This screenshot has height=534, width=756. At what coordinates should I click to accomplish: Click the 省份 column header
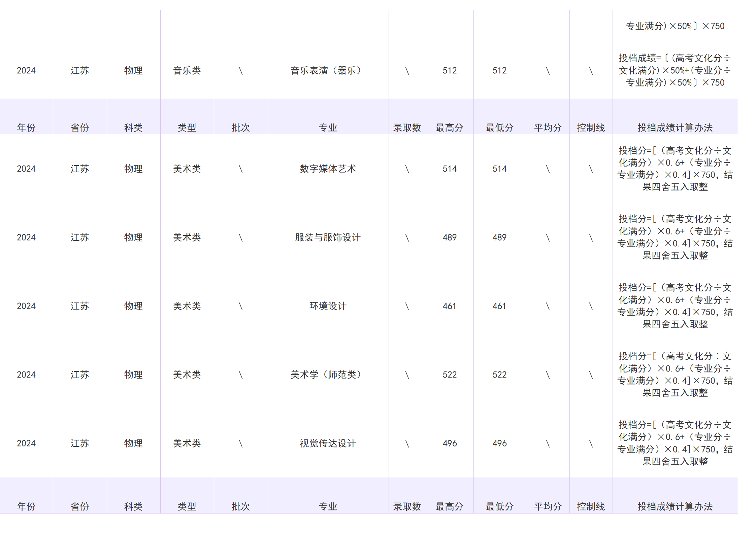79,128
